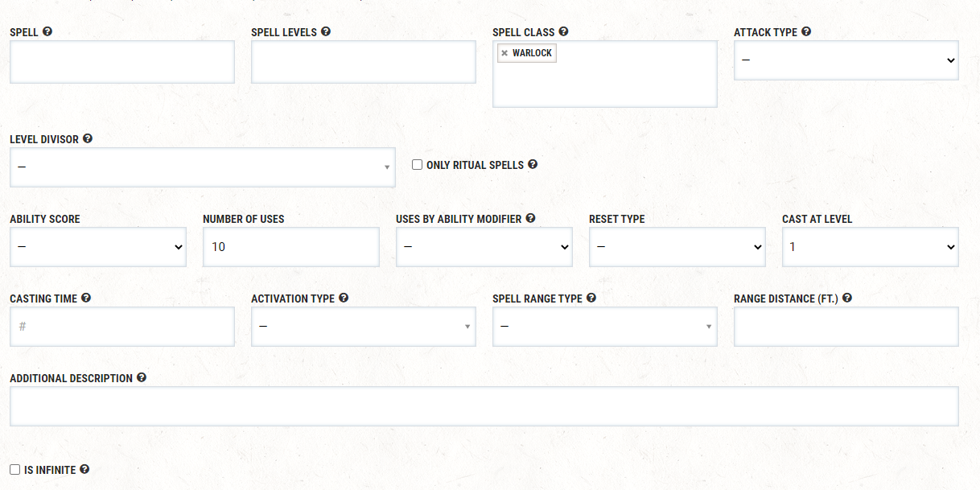Click the Additional Description help icon
The height and width of the screenshot is (490, 980).
coord(142,378)
